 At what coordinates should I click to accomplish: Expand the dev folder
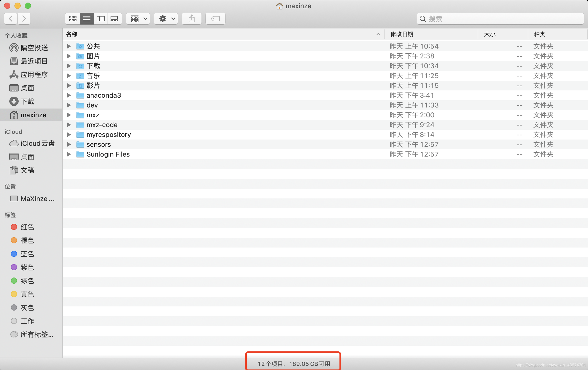coord(69,105)
